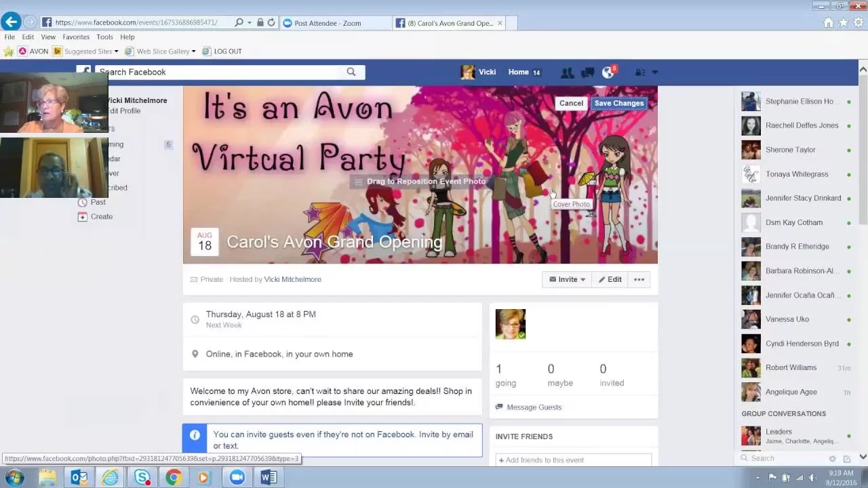The image size is (868, 488).
Task: Click the Facebook search magnifier button
Action: coord(351,72)
